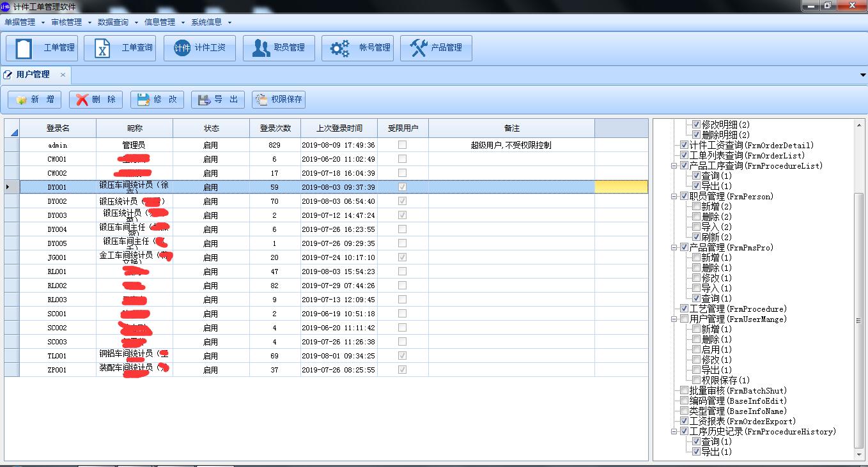Open 产品管理 tools icon
The image size is (868, 467).
[x=419, y=48]
